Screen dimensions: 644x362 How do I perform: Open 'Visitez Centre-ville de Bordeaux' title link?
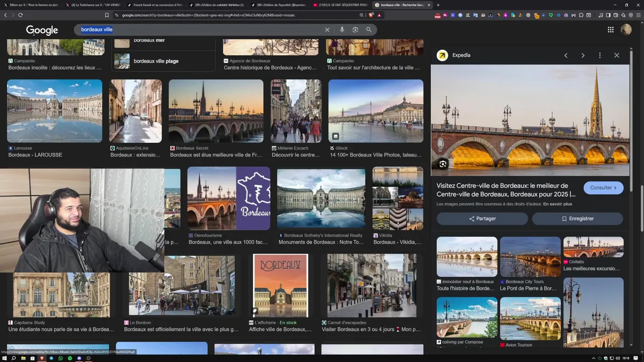point(506,190)
